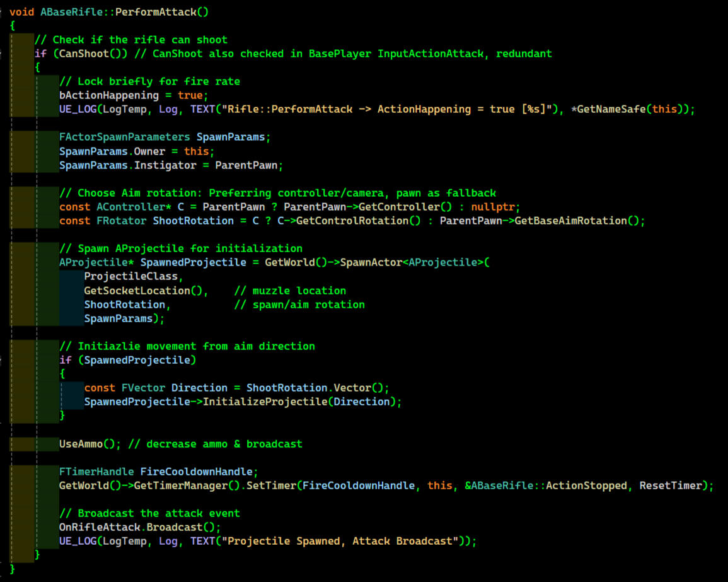Screen dimensions: 728x582
Task: Click "Direction" inside the InitializeProjectile parentheses
Action: coord(361,402)
